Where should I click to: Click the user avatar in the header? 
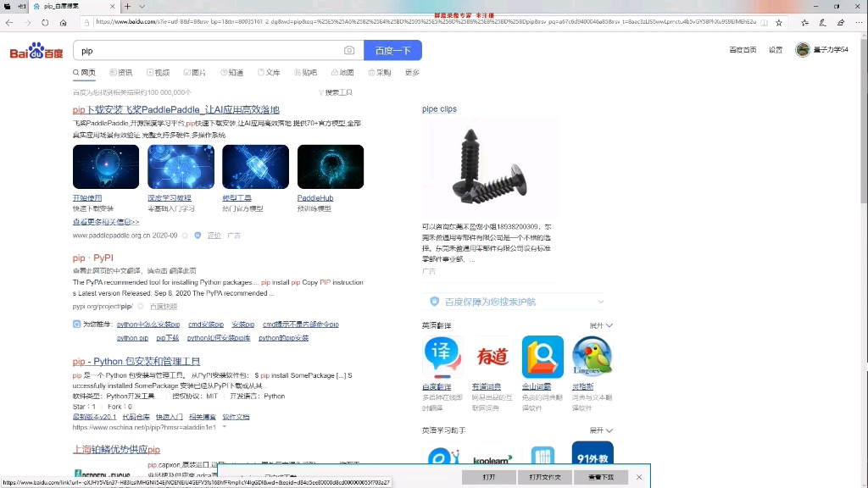pos(803,49)
